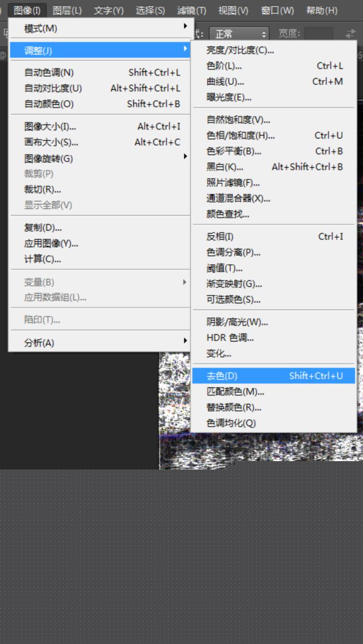Open the 图层(L) menu
The height and width of the screenshot is (644, 363).
coord(67,10)
